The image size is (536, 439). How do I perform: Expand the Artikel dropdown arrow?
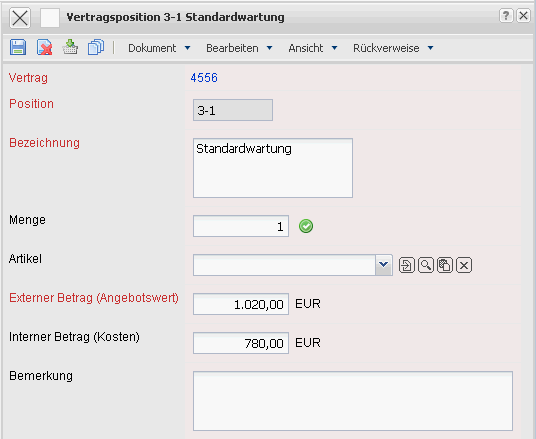tap(384, 265)
